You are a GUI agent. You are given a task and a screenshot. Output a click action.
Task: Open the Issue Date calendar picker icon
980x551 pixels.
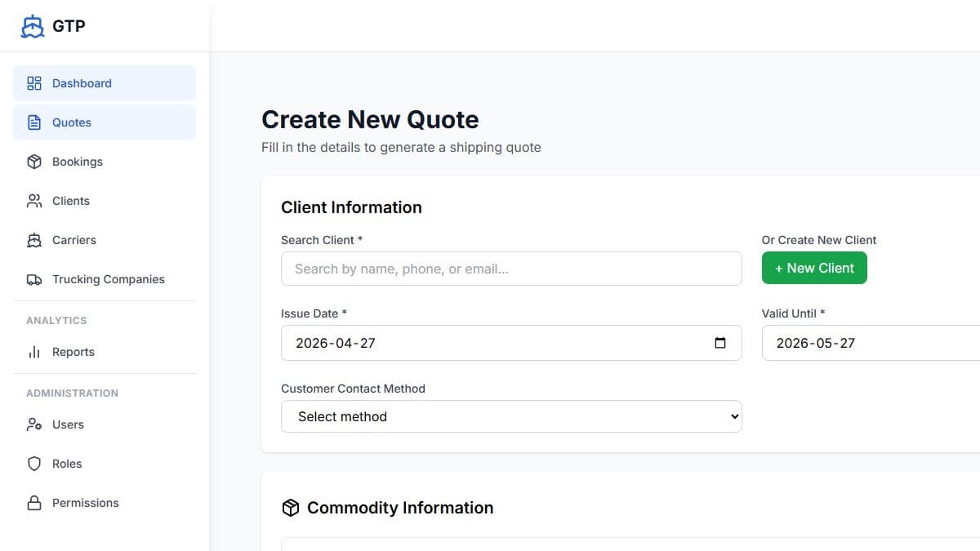tap(720, 343)
